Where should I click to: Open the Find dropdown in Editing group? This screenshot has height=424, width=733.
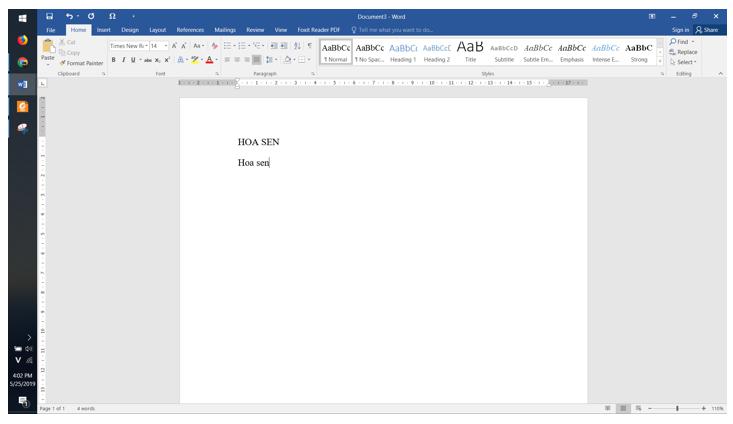[683, 42]
